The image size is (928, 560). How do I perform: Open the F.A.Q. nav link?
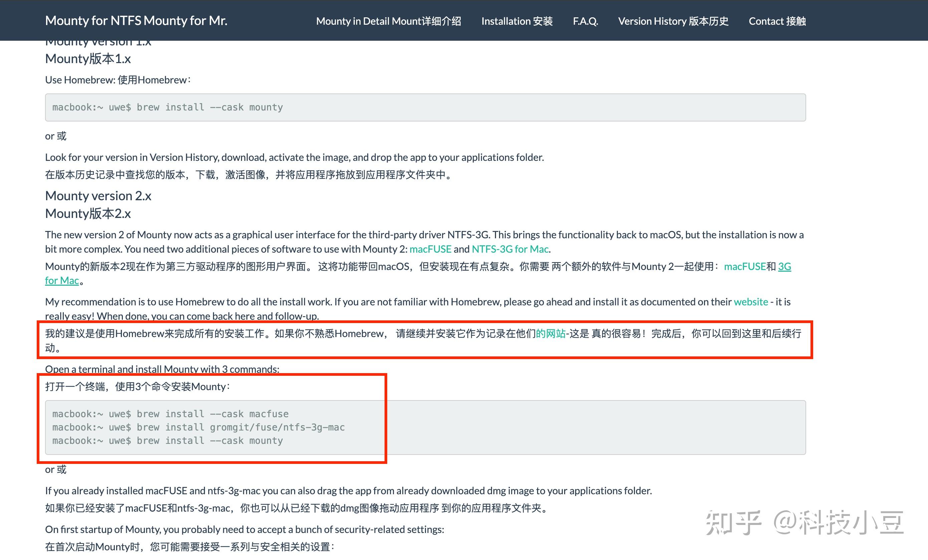[x=585, y=21]
